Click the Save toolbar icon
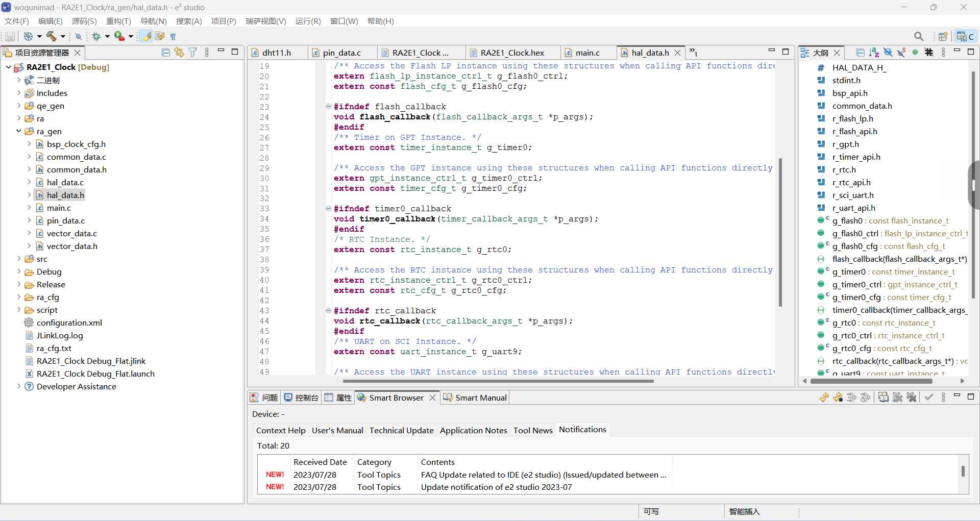This screenshot has height=521, width=980. (10, 36)
